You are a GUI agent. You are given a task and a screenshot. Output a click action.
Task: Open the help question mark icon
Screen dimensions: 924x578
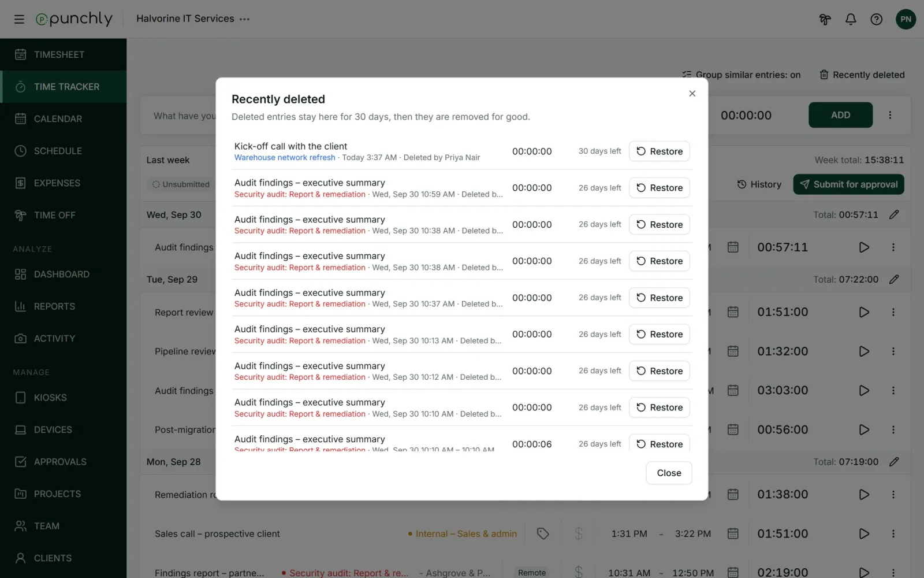pos(877,19)
